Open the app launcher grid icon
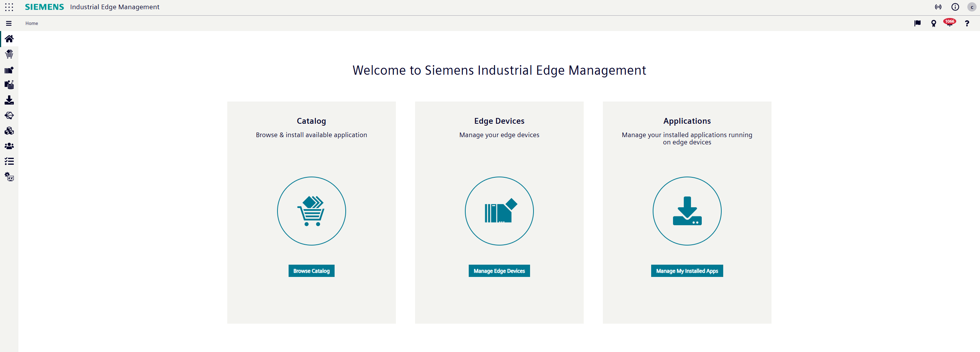The image size is (980, 352). (x=9, y=7)
